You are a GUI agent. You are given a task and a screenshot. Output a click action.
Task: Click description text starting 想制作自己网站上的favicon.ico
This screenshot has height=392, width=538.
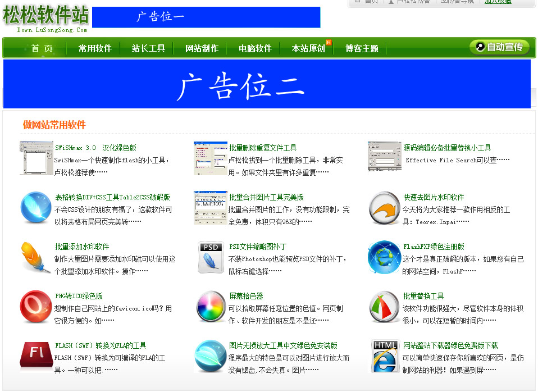click(113, 314)
